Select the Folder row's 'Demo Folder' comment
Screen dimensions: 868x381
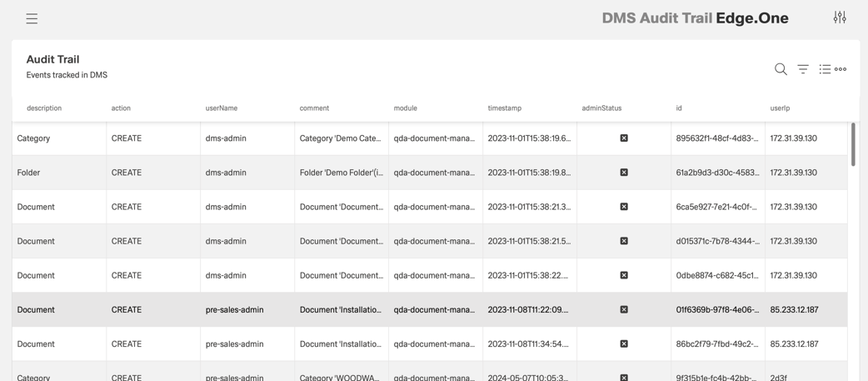tap(341, 173)
